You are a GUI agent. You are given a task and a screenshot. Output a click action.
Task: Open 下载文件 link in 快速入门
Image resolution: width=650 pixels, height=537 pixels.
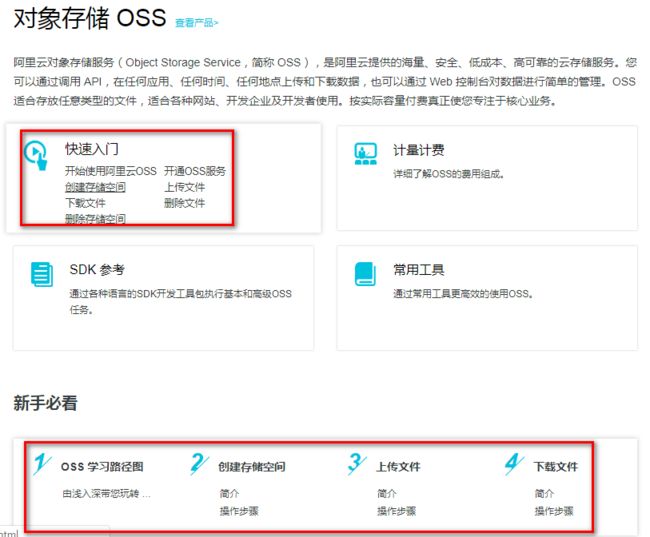(85, 203)
